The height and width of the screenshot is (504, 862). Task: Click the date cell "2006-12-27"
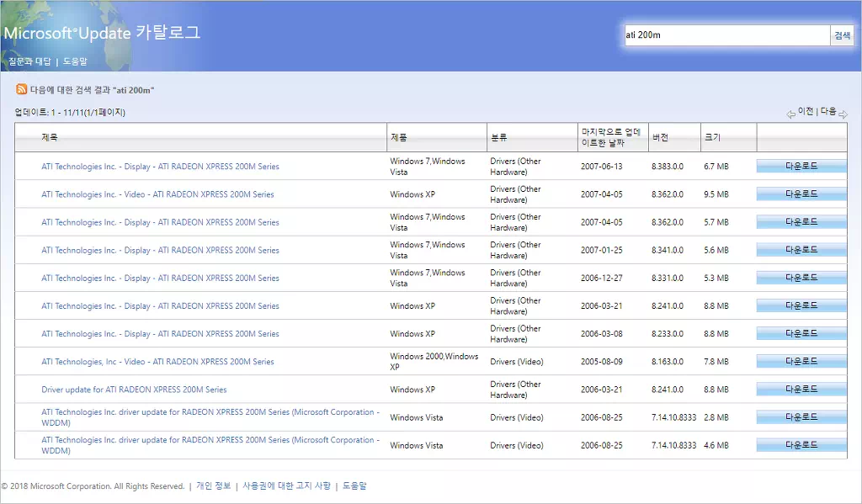(601, 279)
